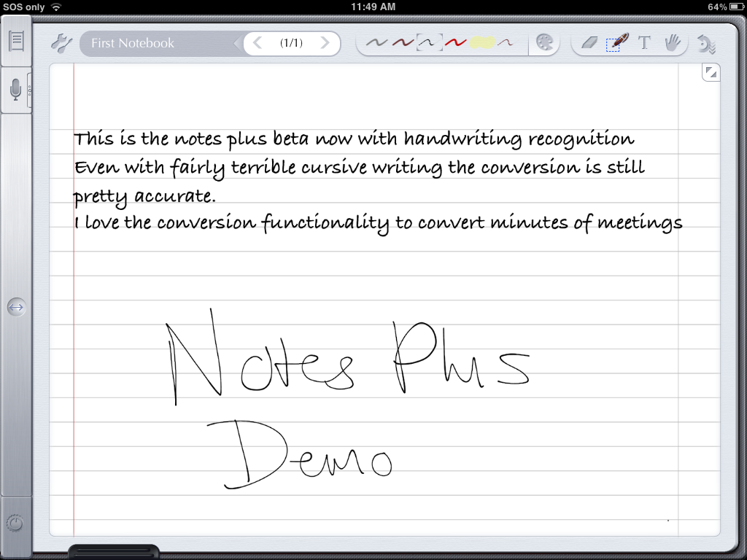The height and width of the screenshot is (560, 747).
Task: Tap the 11:49 AM clock
Action: tap(373, 7)
